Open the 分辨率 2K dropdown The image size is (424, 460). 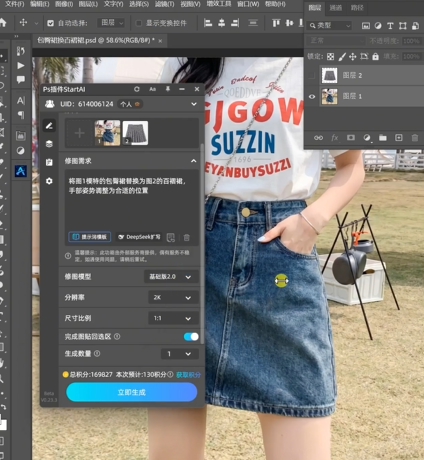pyautogui.click(x=173, y=297)
